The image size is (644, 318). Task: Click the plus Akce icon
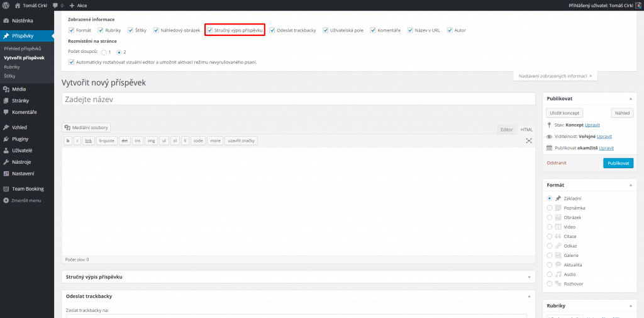pos(72,6)
